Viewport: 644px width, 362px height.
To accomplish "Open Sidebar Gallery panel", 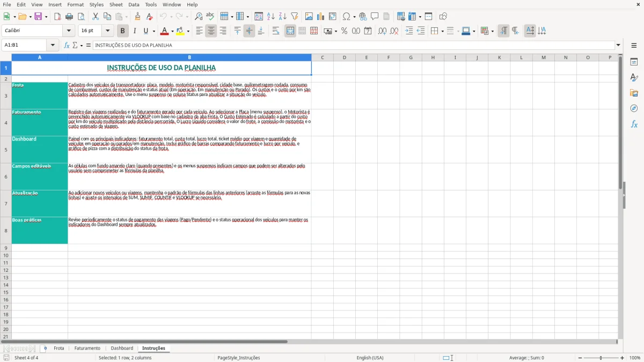I will coord(634,93).
